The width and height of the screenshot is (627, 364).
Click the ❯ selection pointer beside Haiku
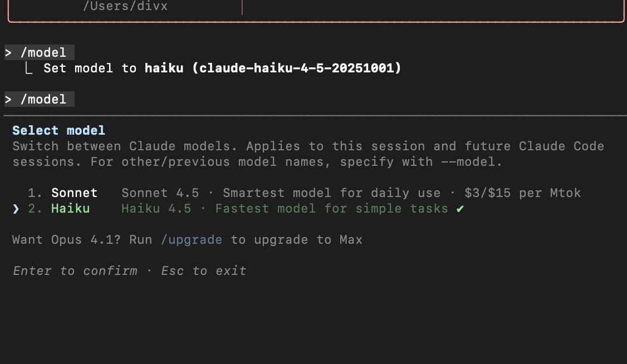[x=16, y=209]
